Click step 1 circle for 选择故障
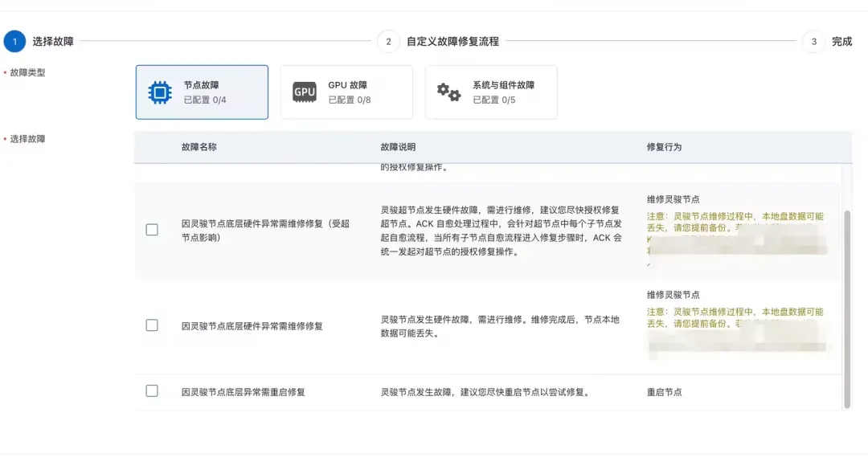Viewport: 868px width, 466px height. [15, 42]
